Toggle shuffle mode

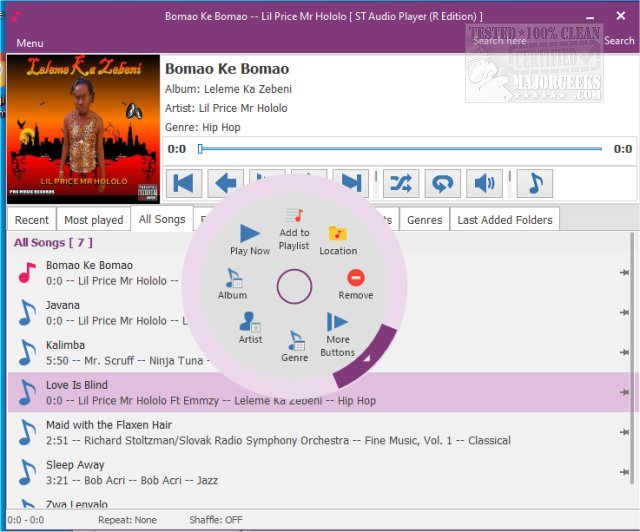400,183
